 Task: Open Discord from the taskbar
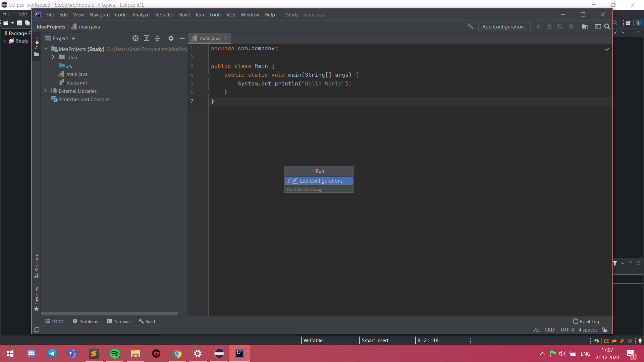(32, 354)
